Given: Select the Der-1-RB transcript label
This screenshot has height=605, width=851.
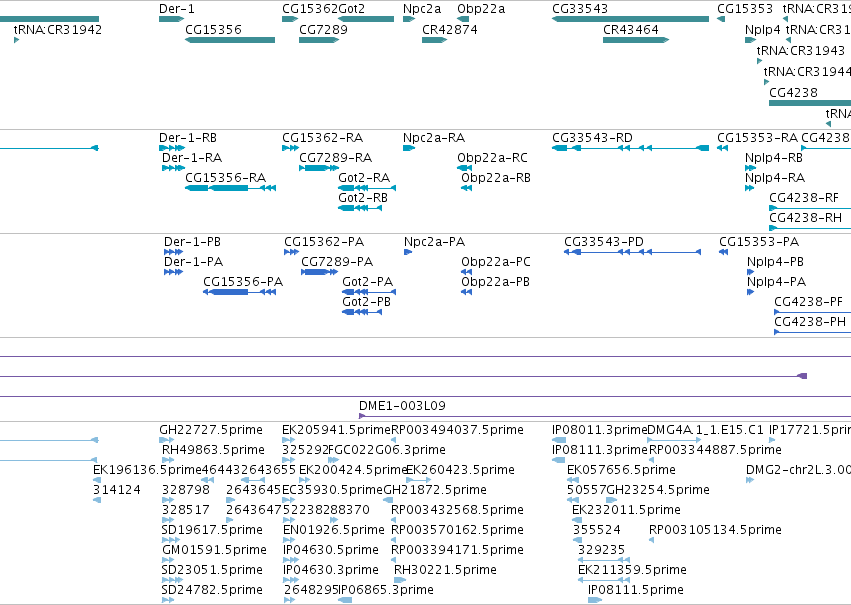Looking at the screenshot, I should click(188, 138).
